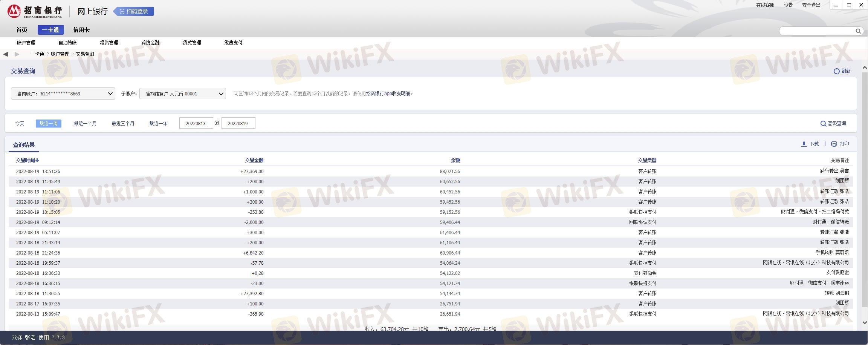Click the China Merchants Bank logo
Viewport: 868px width, 345px height.
(35, 11)
